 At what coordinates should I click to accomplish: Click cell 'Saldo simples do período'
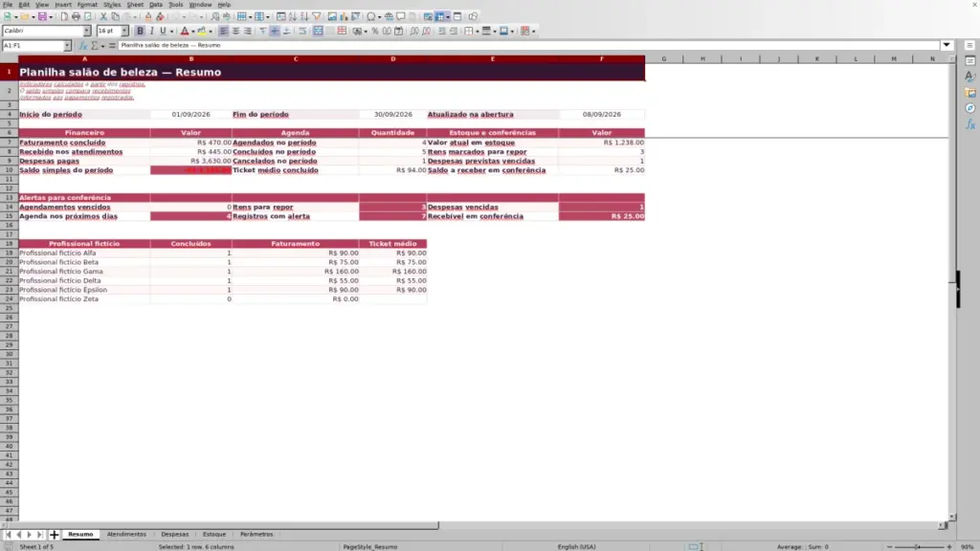[84, 170]
